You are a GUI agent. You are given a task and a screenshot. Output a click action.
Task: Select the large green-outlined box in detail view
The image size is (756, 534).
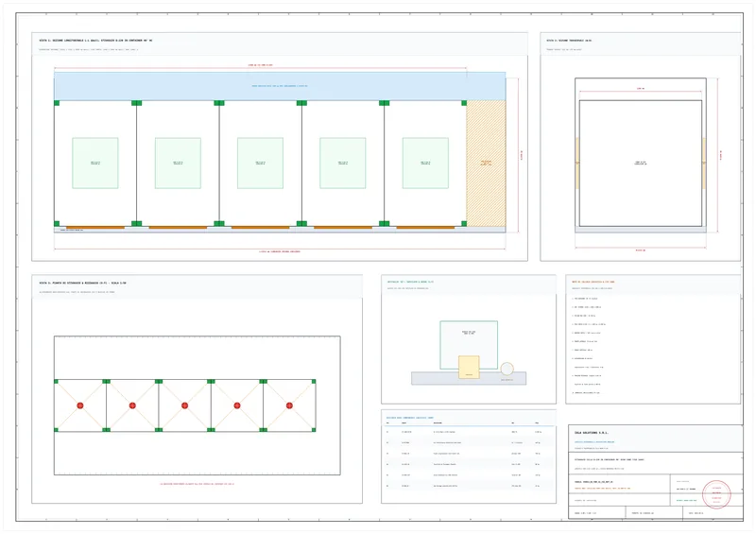click(x=469, y=345)
